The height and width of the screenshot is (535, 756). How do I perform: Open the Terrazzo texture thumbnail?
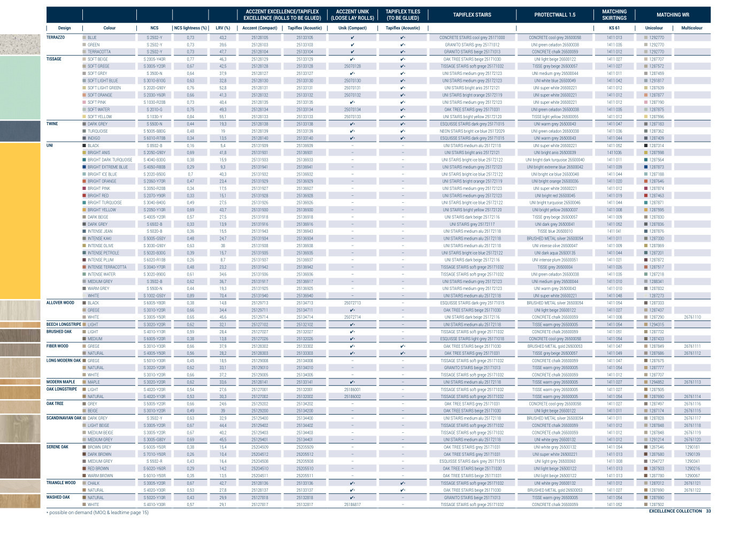tap(20, 44)
